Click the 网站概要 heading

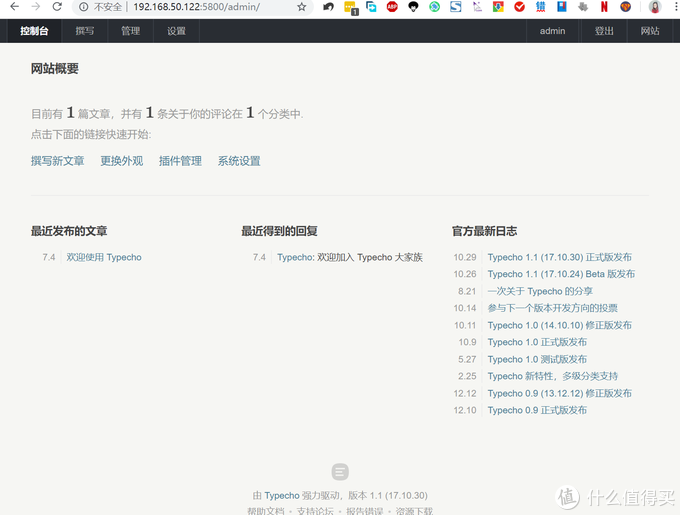point(55,68)
